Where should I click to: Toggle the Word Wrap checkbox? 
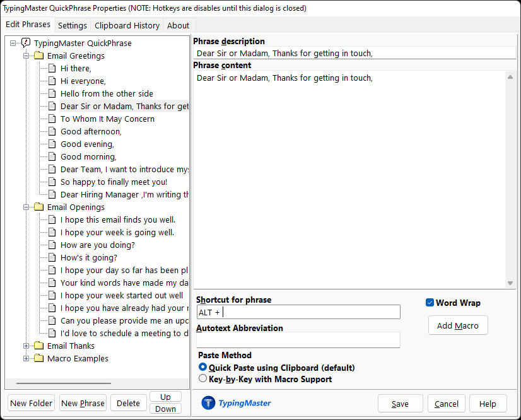tap(430, 303)
